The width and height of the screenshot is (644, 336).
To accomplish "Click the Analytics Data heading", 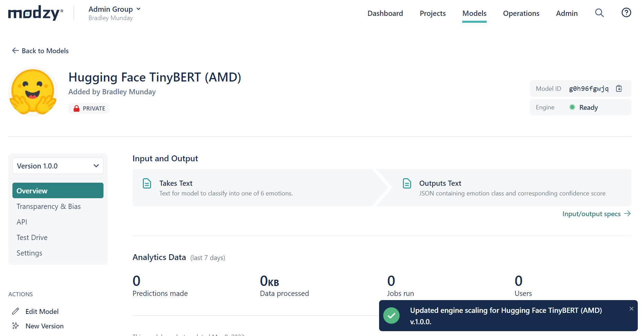I will (159, 257).
